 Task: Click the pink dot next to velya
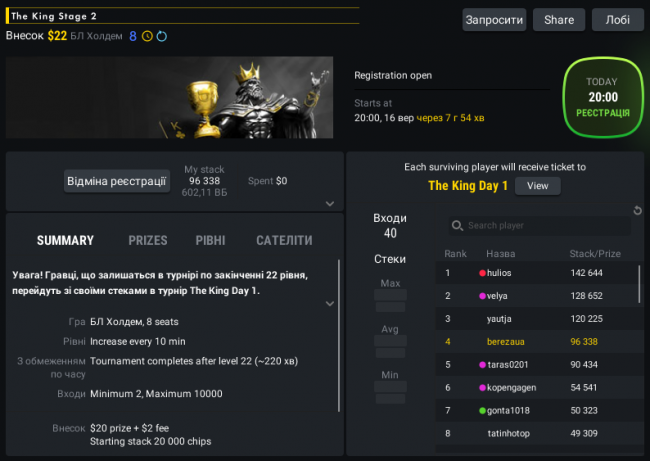tap(482, 296)
